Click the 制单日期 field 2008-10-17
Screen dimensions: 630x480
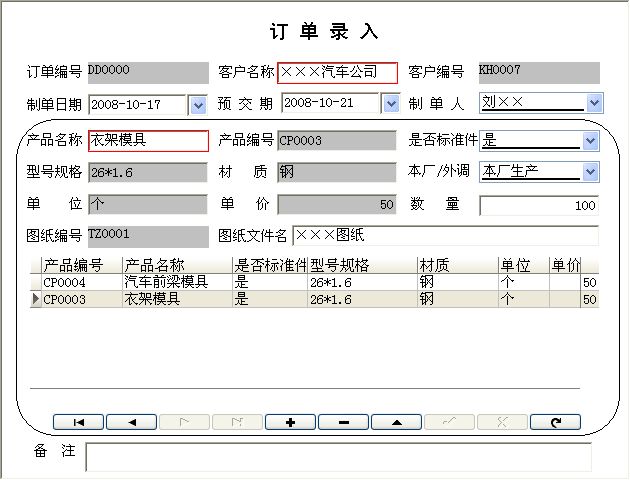(x=137, y=105)
